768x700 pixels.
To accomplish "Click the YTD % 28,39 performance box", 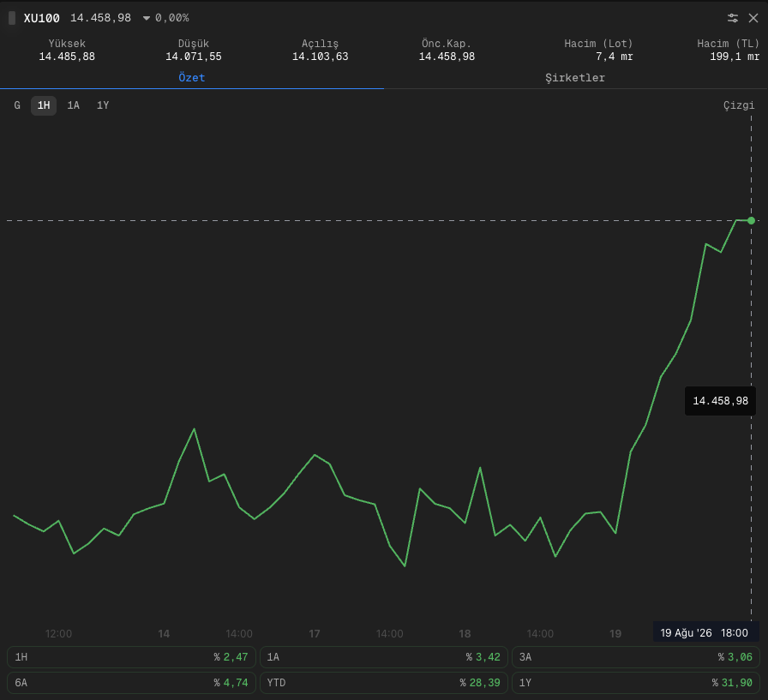I will pyautogui.click(x=383, y=682).
